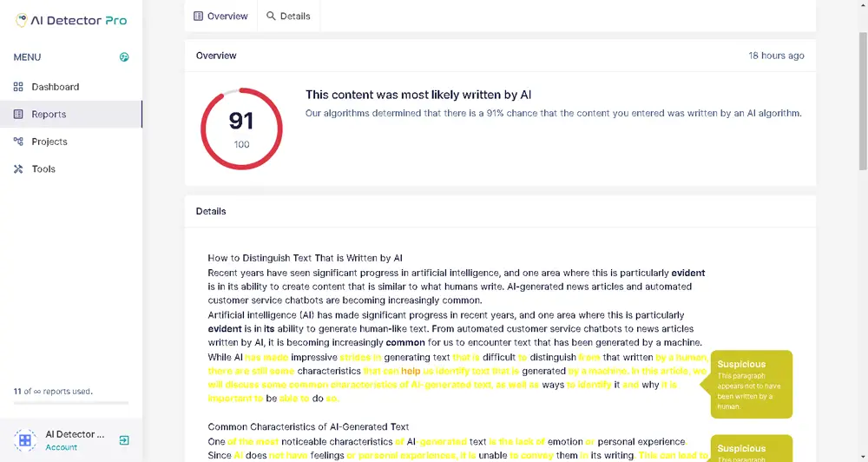Screen dimensions: 868x462
Task: Switch to the Details tab
Action: tap(288, 16)
